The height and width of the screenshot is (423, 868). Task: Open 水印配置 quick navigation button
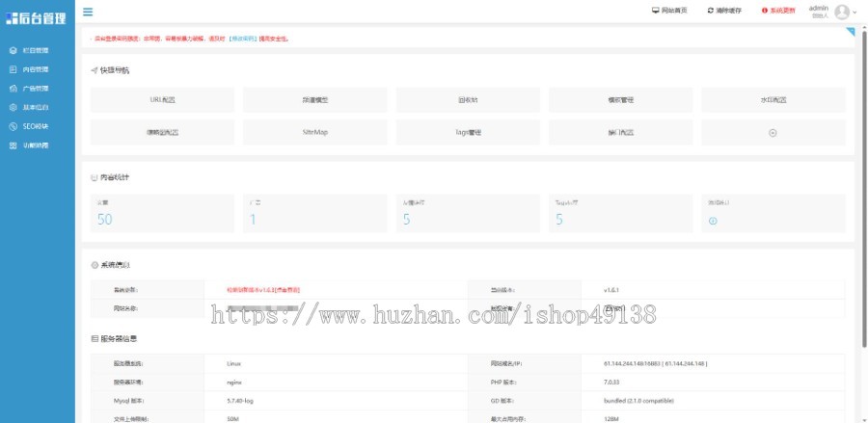(773, 100)
